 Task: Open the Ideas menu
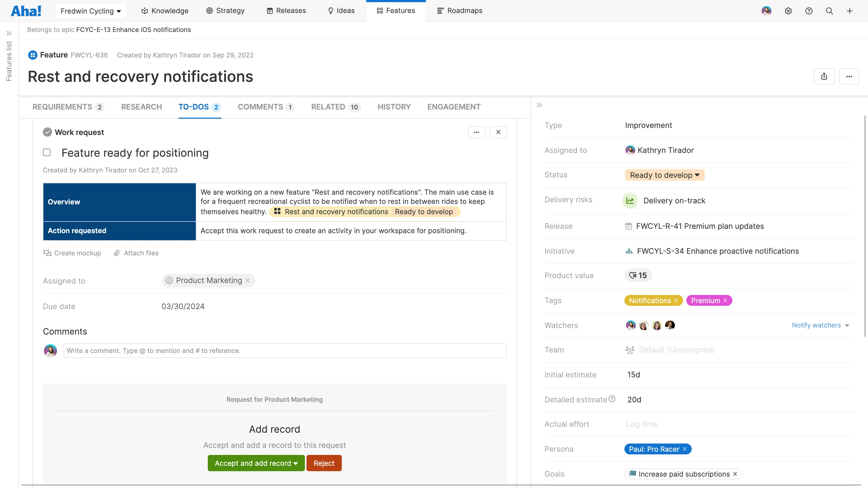(341, 11)
